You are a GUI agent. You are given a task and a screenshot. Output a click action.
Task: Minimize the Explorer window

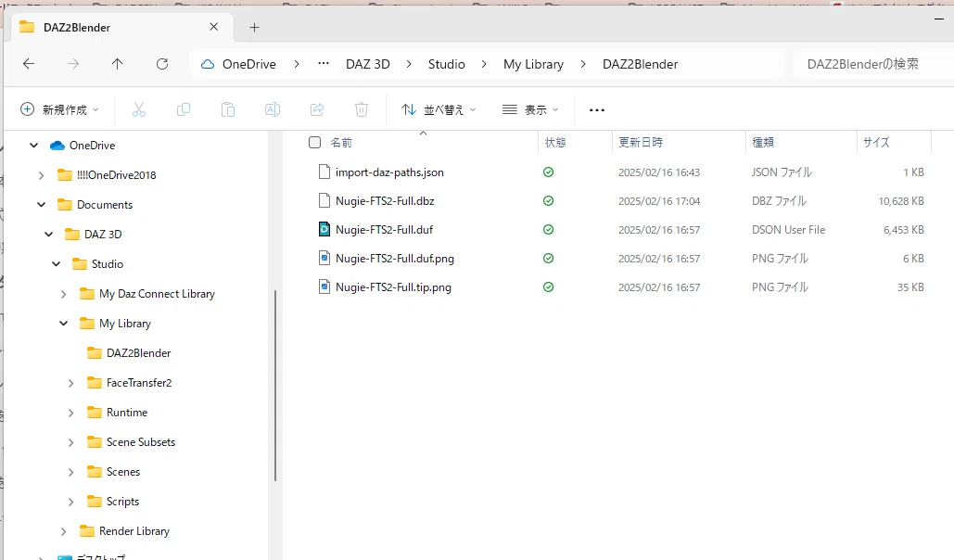[x=939, y=19]
